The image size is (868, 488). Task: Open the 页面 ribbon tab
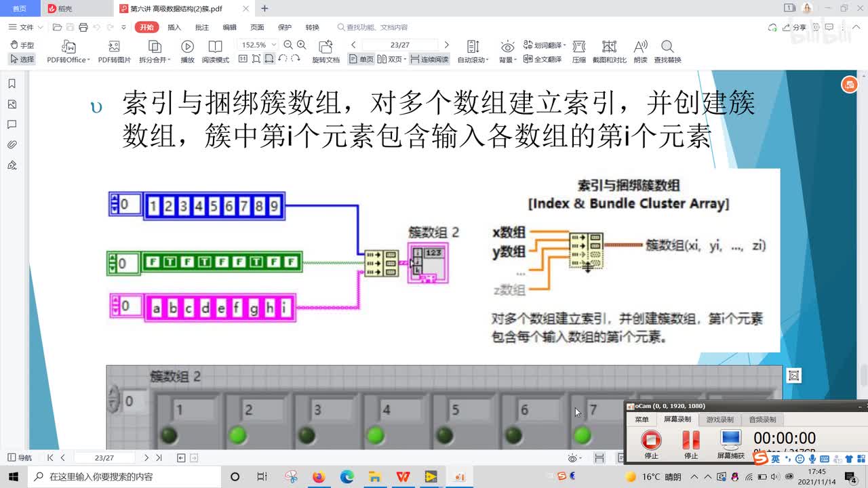click(x=257, y=27)
